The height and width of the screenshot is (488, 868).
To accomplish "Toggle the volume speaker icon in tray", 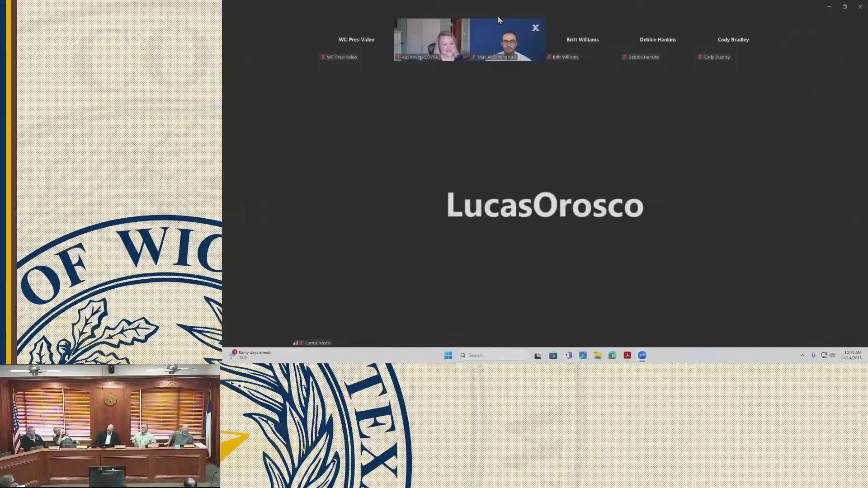I will [832, 355].
